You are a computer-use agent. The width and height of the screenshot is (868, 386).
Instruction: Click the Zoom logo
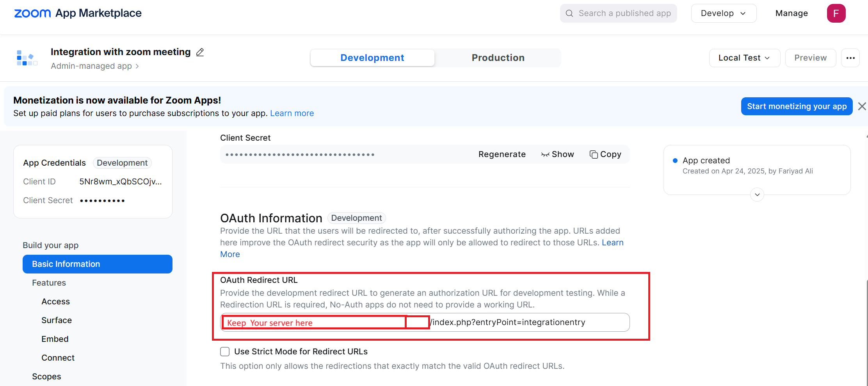[x=32, y=13]
